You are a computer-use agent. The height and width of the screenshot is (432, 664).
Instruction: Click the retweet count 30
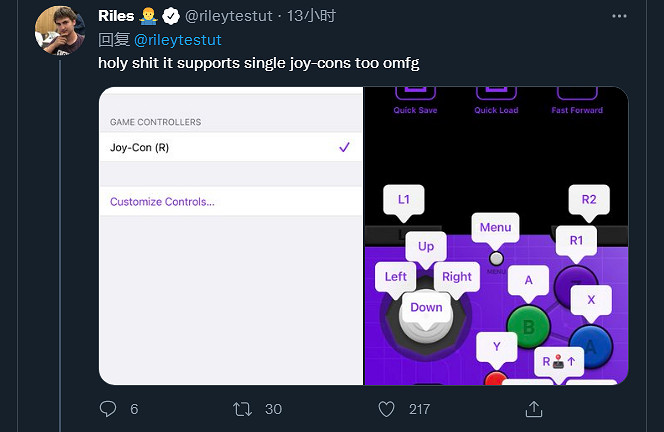tap(273, 409)
